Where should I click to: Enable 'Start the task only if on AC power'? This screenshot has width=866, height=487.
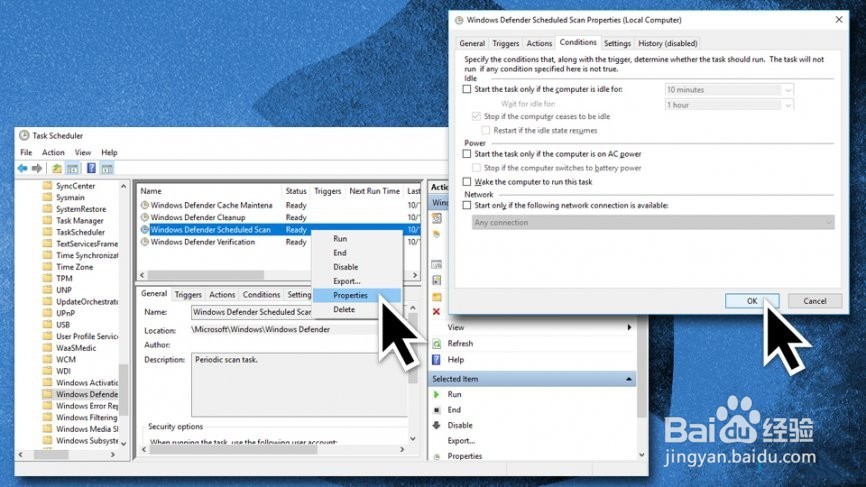click(467, 154)
